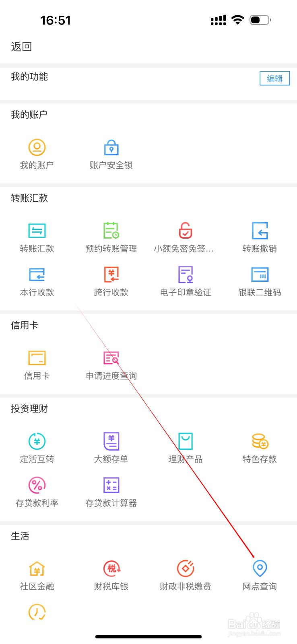Tap the battery status indicator
The height and width of the screenshot is (644, 297).
point(260,20)
